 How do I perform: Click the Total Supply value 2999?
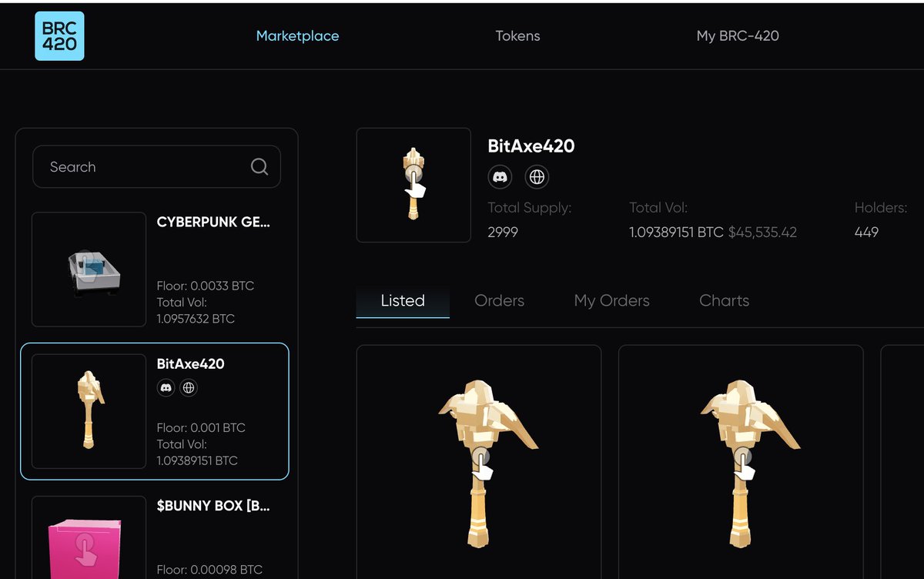coord(503,232)
